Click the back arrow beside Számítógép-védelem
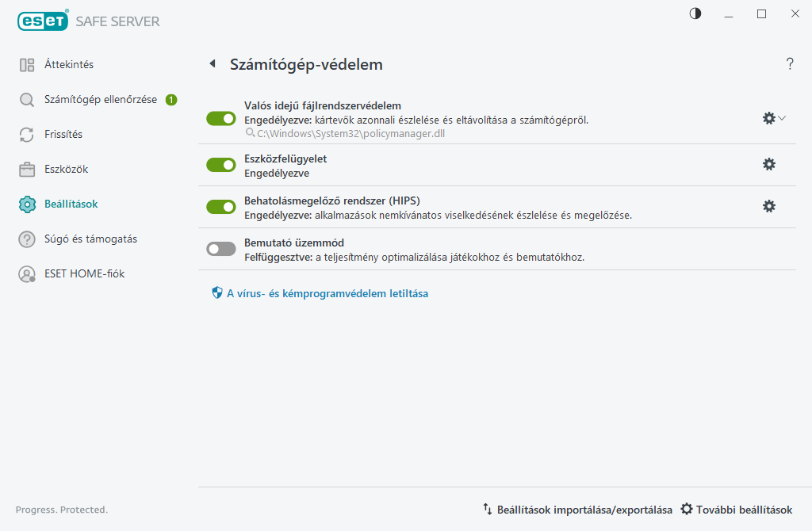The image size is (812, 531). pos(212,64)
